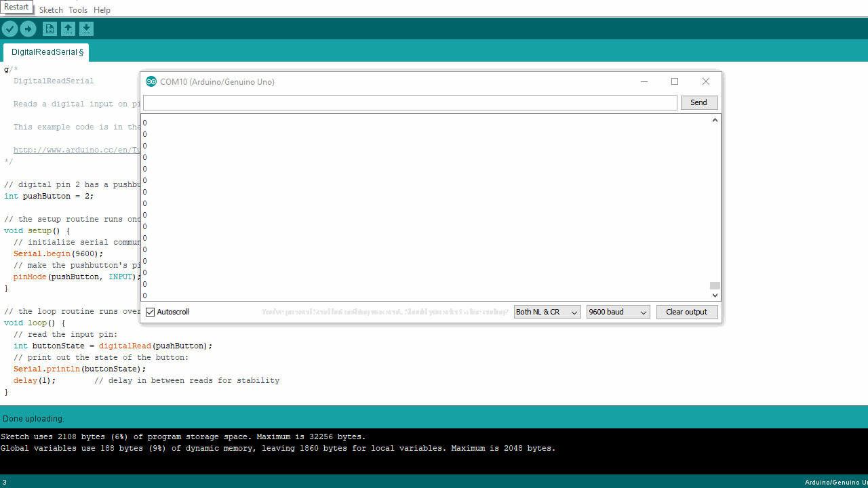
Task: Click the 'Serial.begin(9600);' code line
Action: (x=58, y=254)
